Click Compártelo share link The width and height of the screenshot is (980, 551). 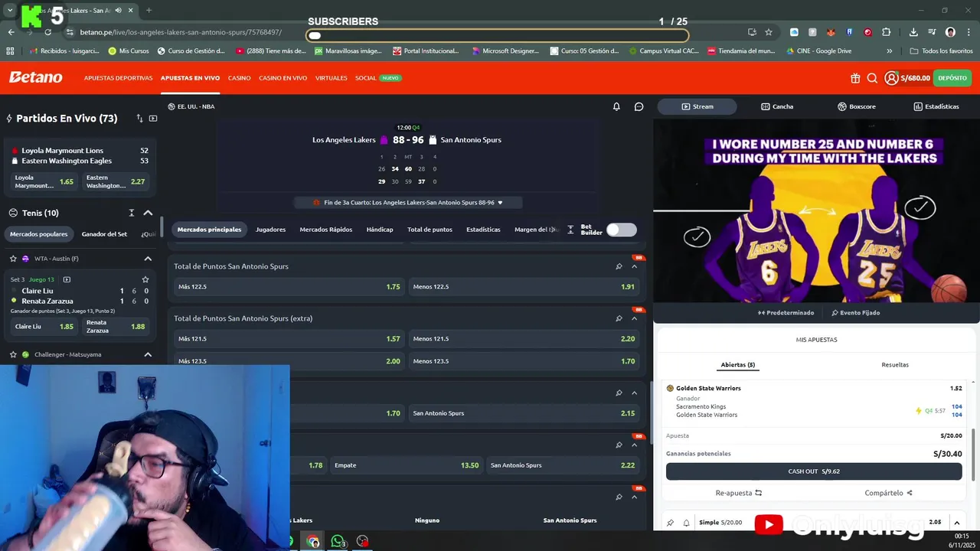[x=888, y=493]
